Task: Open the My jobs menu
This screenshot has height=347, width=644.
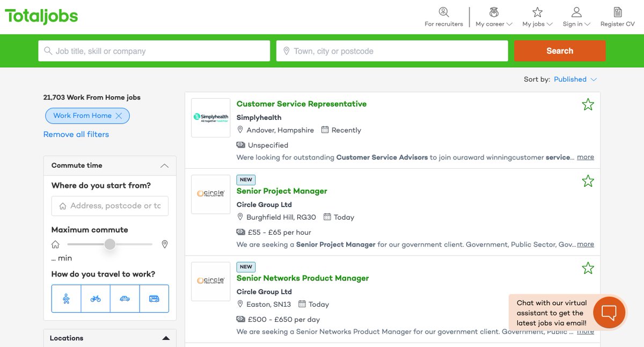Action: point(537,17)
